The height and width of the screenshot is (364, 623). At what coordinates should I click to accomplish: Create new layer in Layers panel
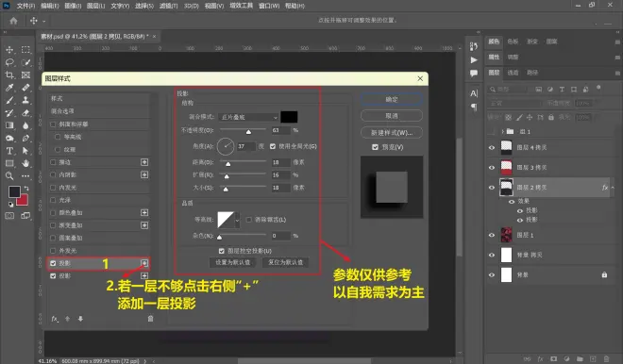(x=593, y=359)
